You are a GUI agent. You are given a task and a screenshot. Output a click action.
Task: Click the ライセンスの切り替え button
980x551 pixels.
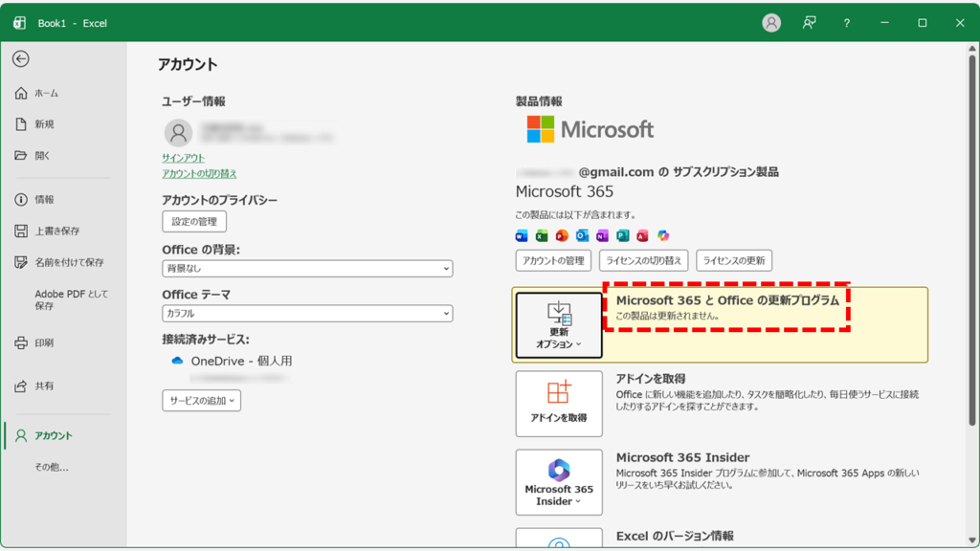pyautogui.click(x=643, y=260)
